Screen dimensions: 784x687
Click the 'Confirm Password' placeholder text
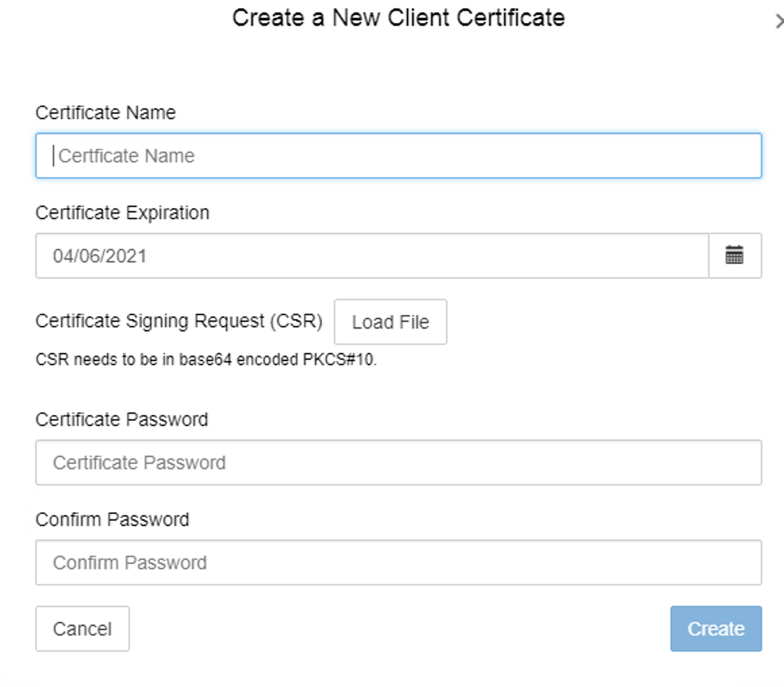click(x=130, y=563)
